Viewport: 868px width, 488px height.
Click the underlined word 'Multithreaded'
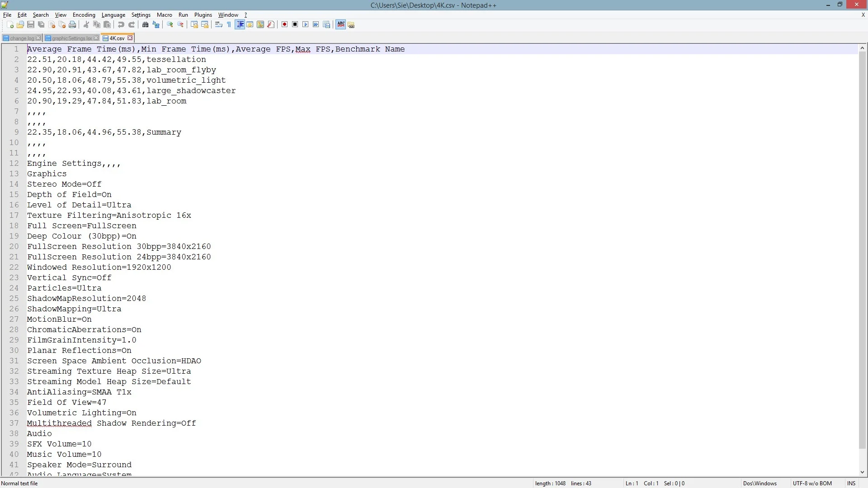tap(59, 423)
